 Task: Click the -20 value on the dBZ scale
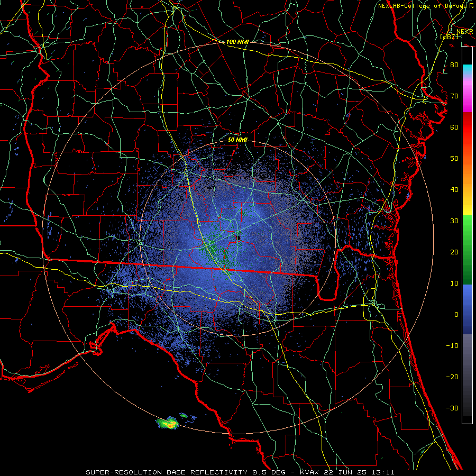[x=452, y=377]
